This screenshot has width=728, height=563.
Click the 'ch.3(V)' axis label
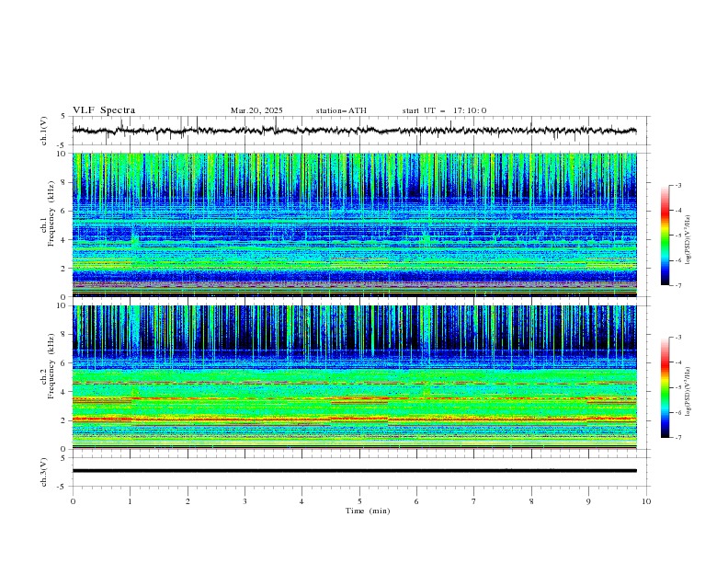tap(44, 472)
